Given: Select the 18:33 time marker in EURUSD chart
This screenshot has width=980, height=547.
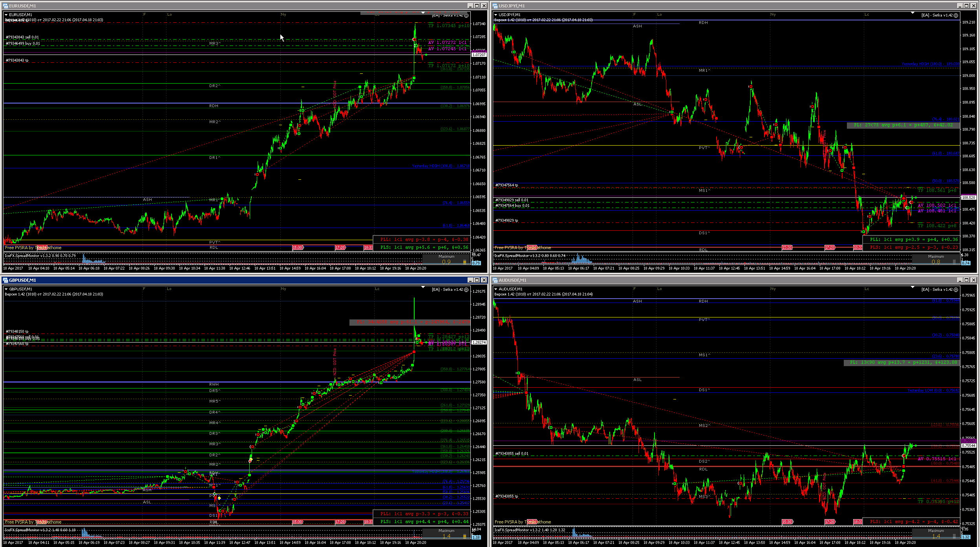Looking at the screenshot, I should coord(368,248).
